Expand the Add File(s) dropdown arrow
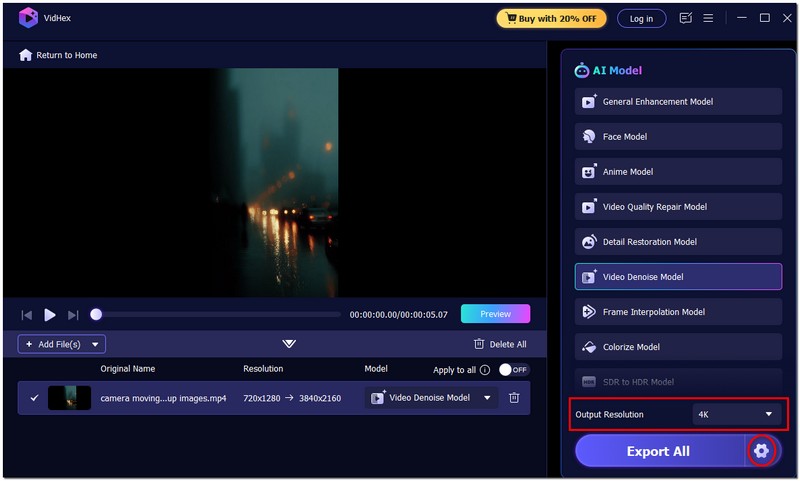This screenshot has width=800, height=481. (x=96, y=344)
